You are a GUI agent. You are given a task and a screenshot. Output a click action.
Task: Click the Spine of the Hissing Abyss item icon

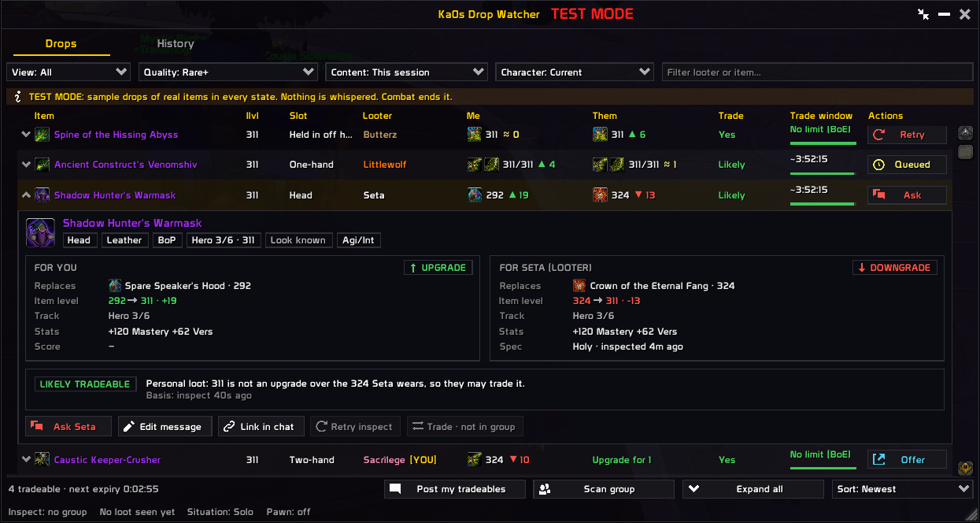(x=43, y=135)
